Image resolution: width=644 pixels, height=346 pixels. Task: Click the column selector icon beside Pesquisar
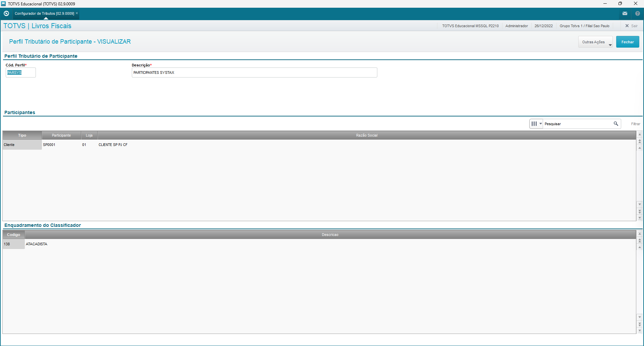(x=534, y=124)
